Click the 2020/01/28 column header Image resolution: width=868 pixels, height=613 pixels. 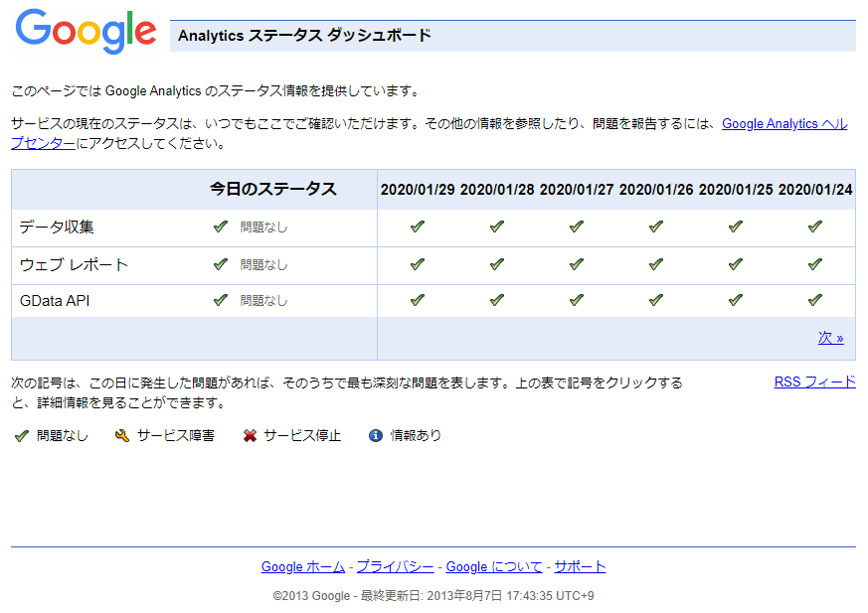(497, 190)
